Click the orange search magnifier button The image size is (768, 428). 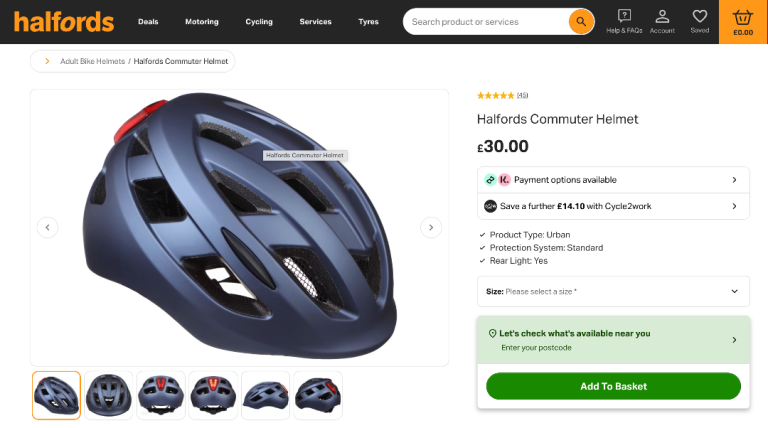pyautogui.click(x=581, y=21)
